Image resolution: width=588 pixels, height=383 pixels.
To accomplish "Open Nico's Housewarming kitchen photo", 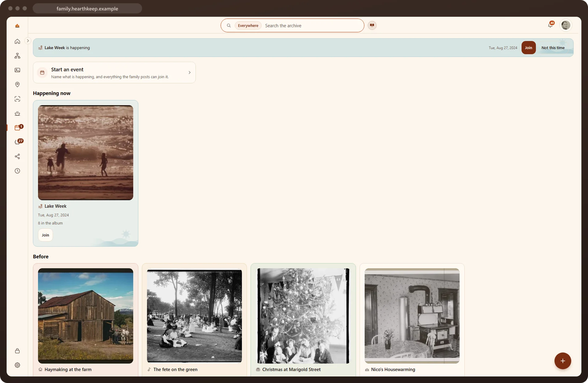I will (412, 316).
